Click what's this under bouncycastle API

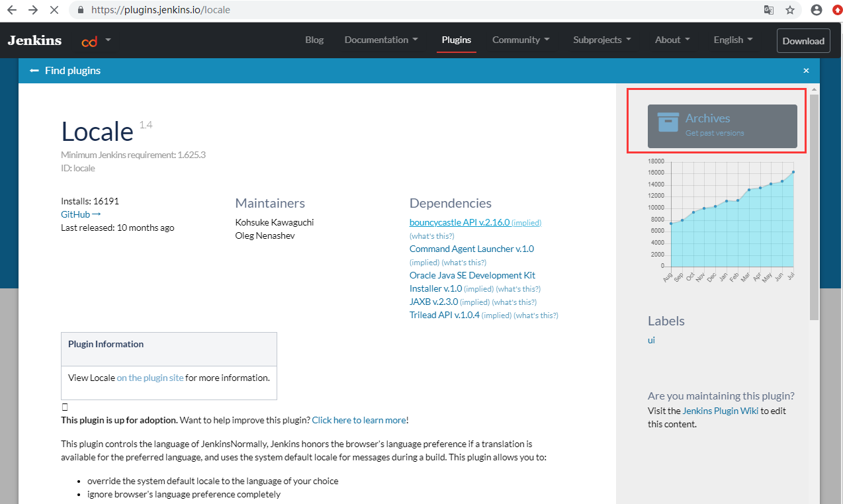coord(432,236)
